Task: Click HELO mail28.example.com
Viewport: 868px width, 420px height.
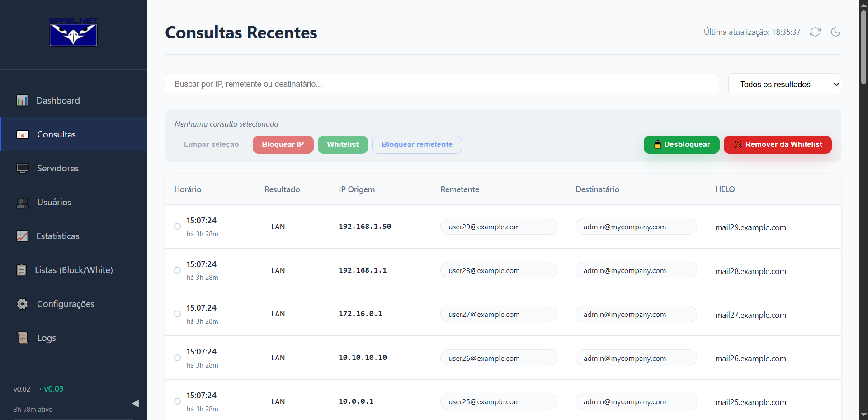Action: [750, 271]
